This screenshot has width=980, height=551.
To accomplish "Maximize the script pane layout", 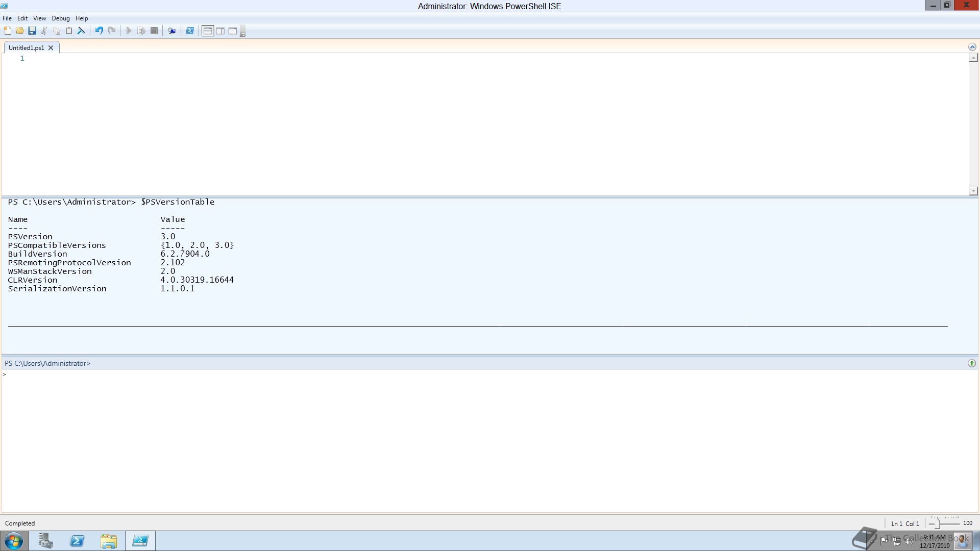I will (x=232, y=31).
